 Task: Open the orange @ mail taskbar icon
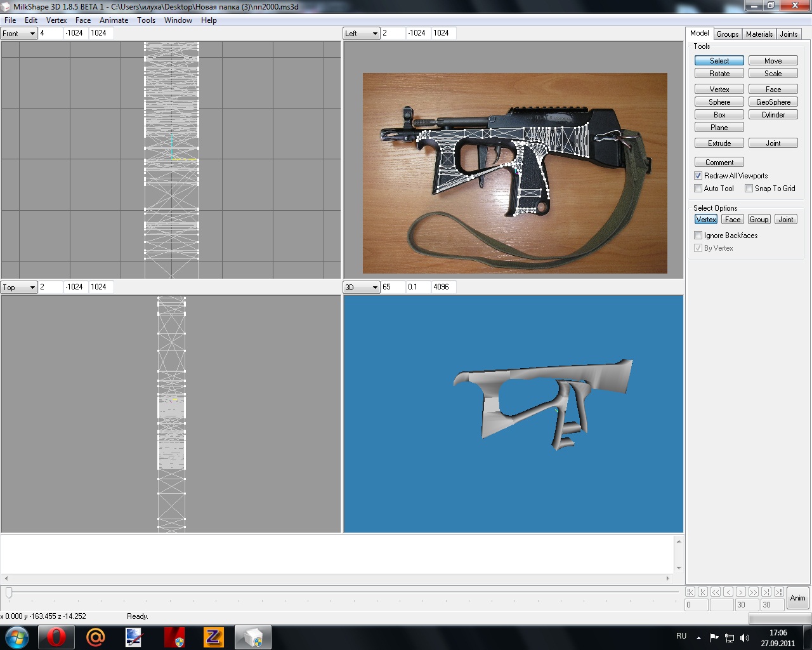[95, 637]
